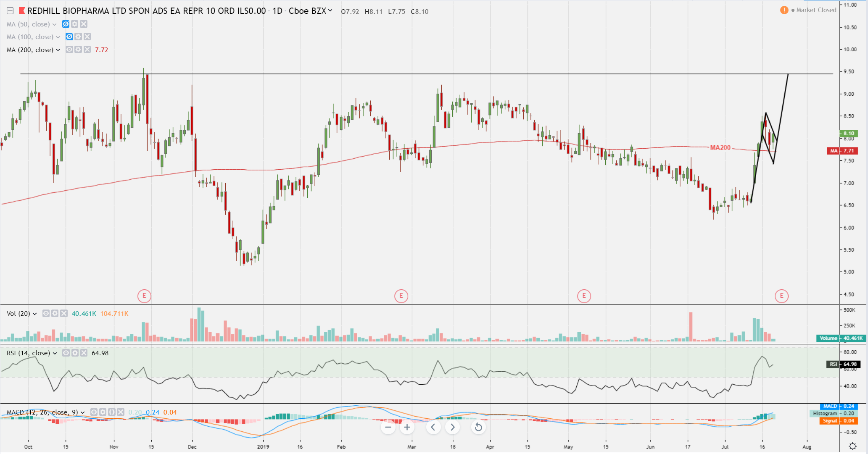The width and height of the screenshot is (868, 454).
Task: Open chart settings gear at bottom right
Action: point(852,446)
